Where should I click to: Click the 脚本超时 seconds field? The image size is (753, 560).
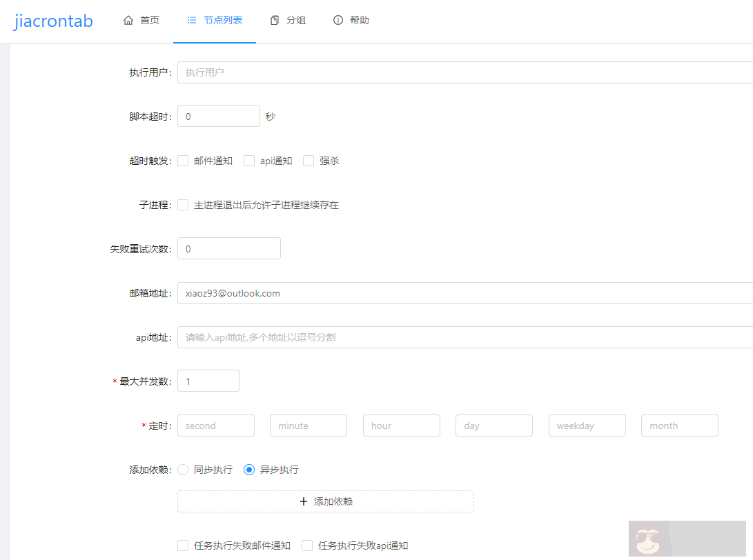tap(218, 117)
